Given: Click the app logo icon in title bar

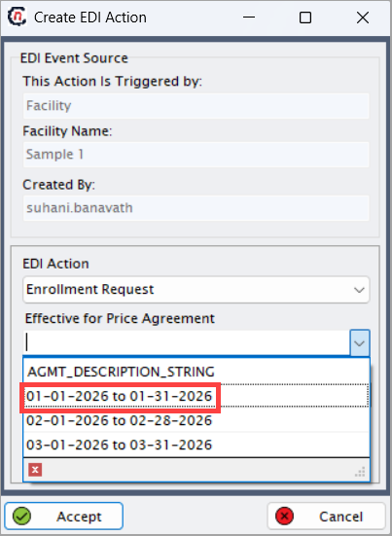Looking at the screenshot, I should pos(18,17).
